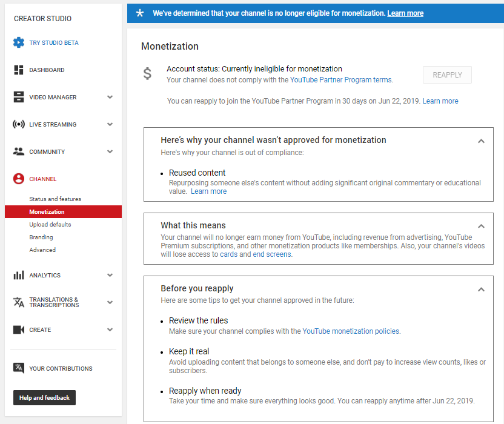
Task: Click the 'What this means' heading text
Action: tap(193, 225)
